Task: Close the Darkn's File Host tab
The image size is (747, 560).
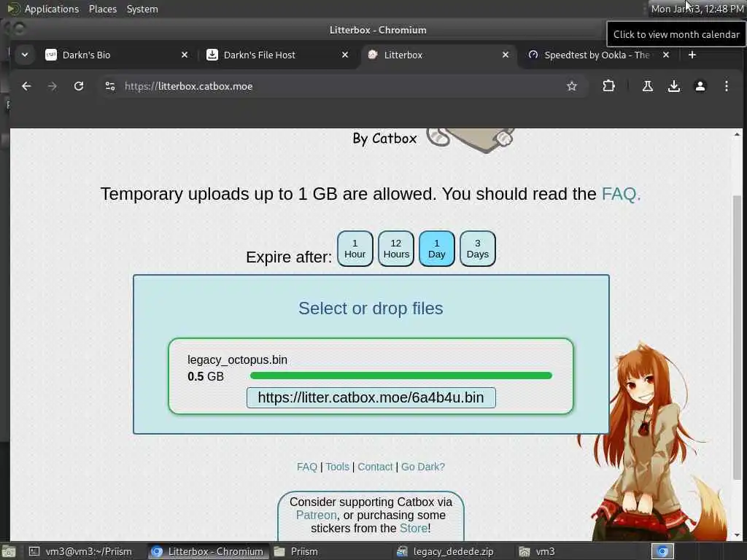Action: pos(345,55)
